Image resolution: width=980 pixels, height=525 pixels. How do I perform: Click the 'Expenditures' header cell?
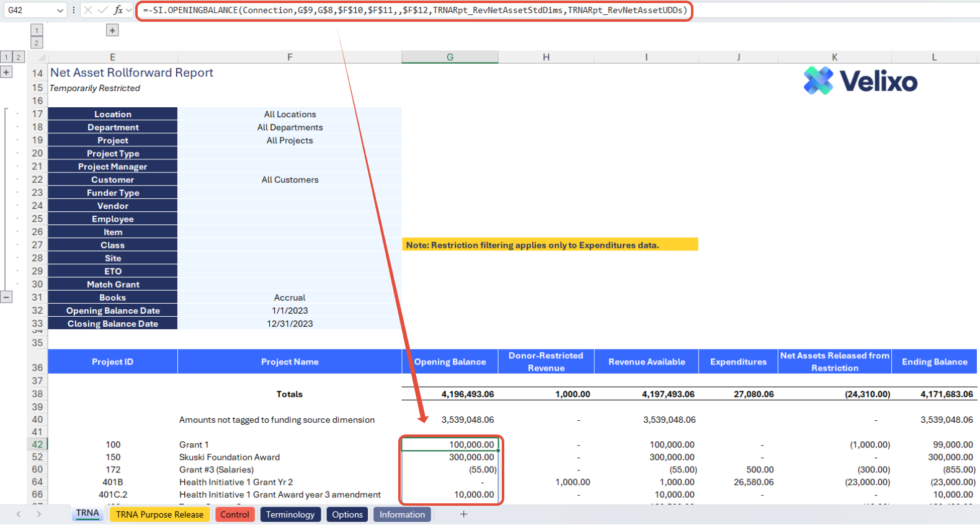(x=738, y=361)
